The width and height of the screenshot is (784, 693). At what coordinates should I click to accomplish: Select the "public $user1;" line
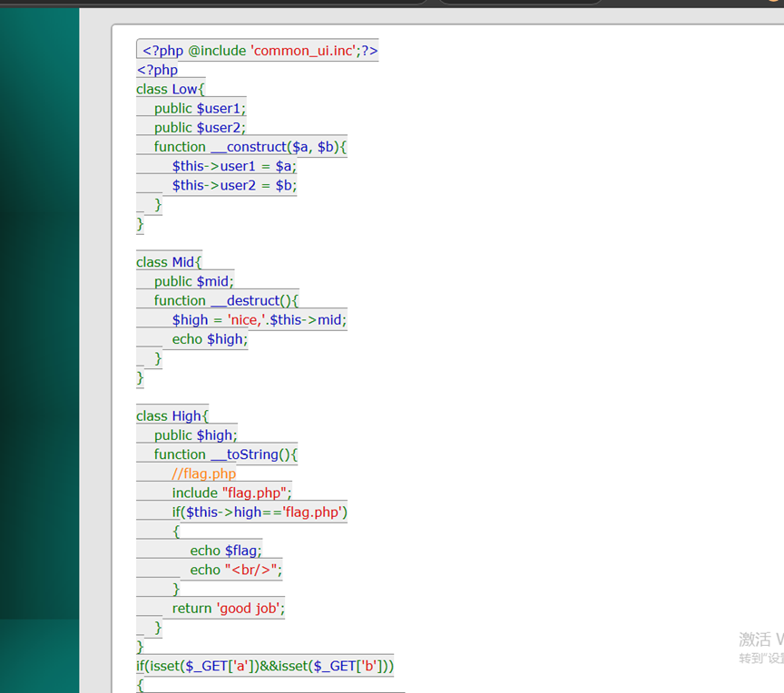(x=200, y=109)
